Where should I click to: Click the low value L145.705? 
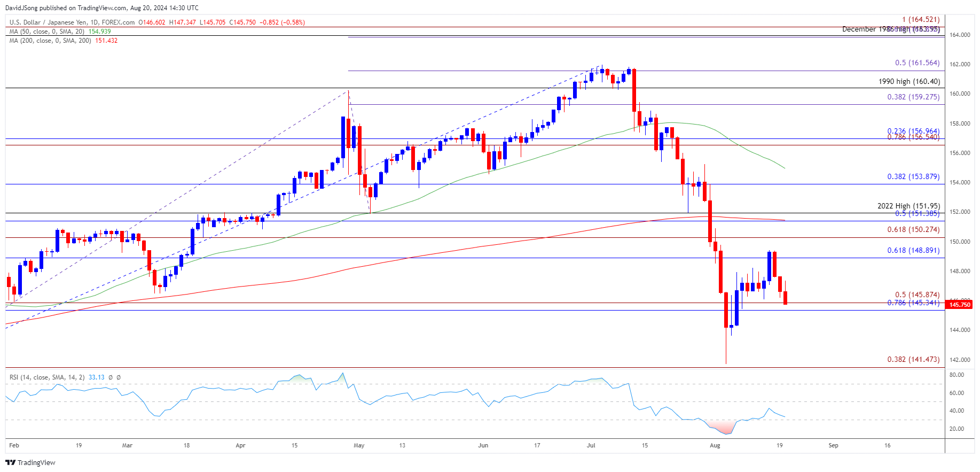tap(213, 22)
